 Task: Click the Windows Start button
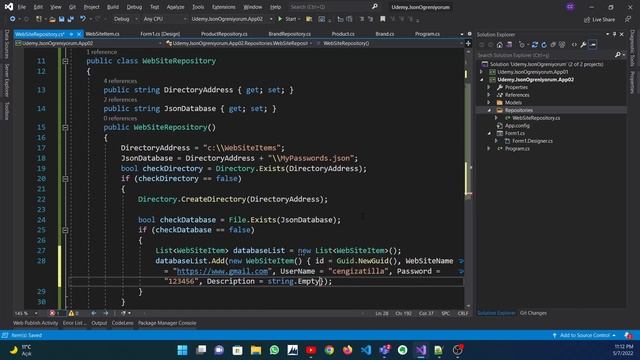point(182,350)
